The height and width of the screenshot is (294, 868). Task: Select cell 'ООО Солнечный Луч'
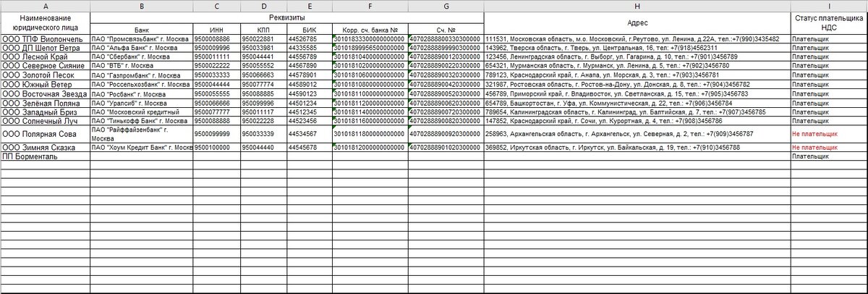click(x=45, y=121)
